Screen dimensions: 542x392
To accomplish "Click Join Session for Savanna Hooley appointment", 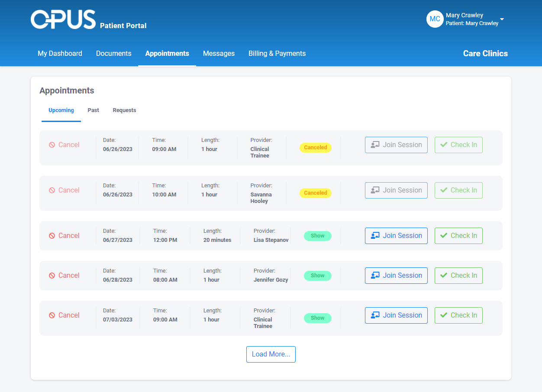I will (396, 190).
